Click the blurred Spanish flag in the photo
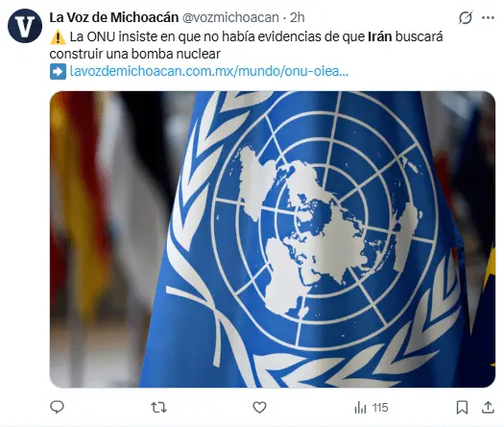Screen dimensions: 504x427 81,200
